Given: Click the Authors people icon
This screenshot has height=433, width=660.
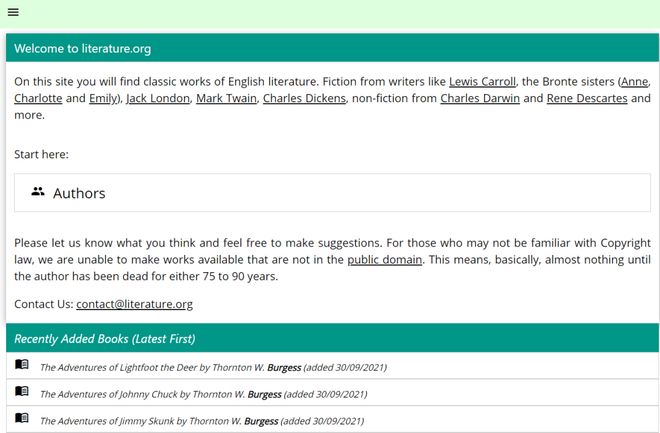Looking at the screenshot, I should coord(38,192).
